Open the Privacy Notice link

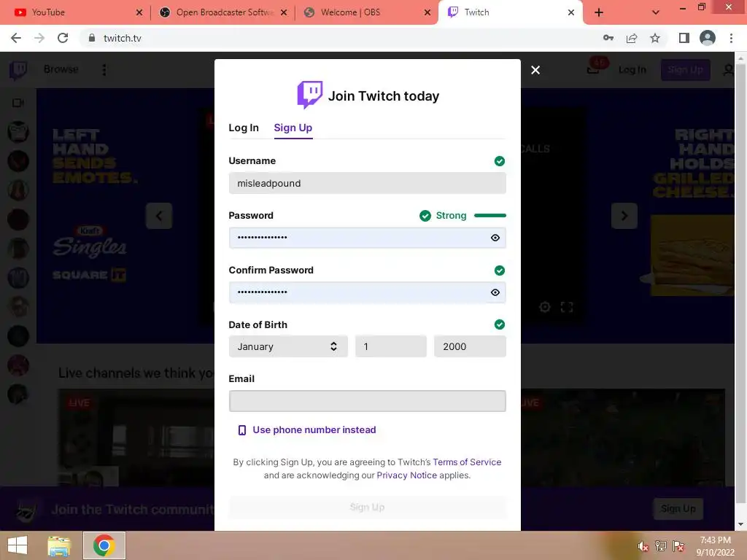[x=406, y=475]
